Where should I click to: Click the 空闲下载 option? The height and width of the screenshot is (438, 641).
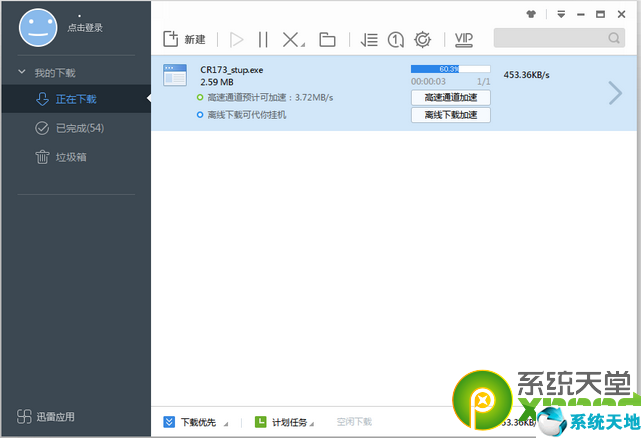click(354, 422)
